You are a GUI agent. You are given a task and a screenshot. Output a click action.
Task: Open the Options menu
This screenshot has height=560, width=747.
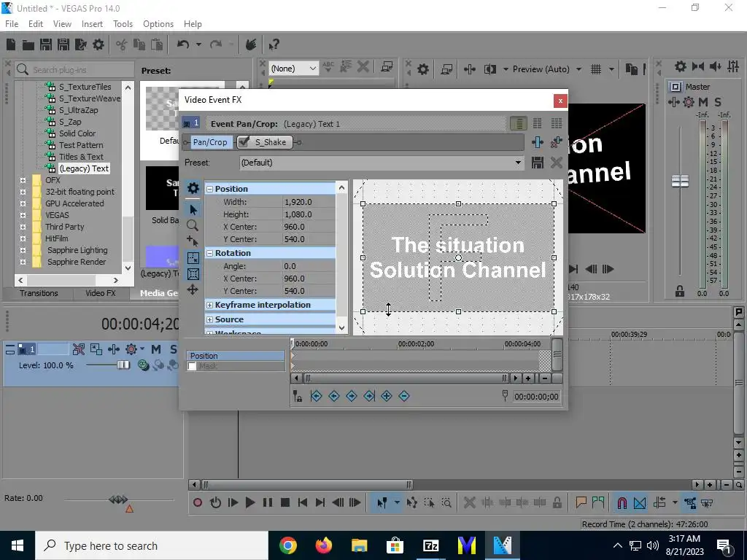tap(158, 24)
